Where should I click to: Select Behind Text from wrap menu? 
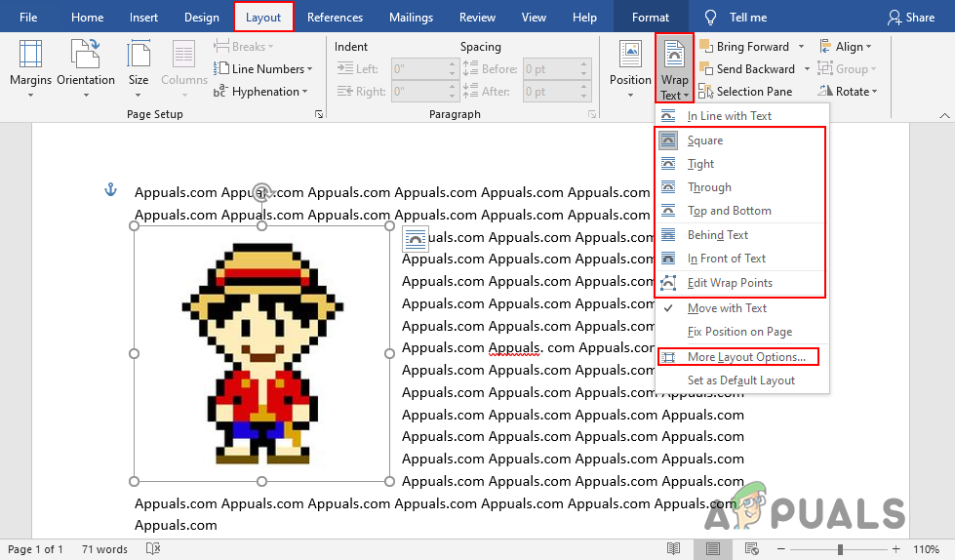718,235
